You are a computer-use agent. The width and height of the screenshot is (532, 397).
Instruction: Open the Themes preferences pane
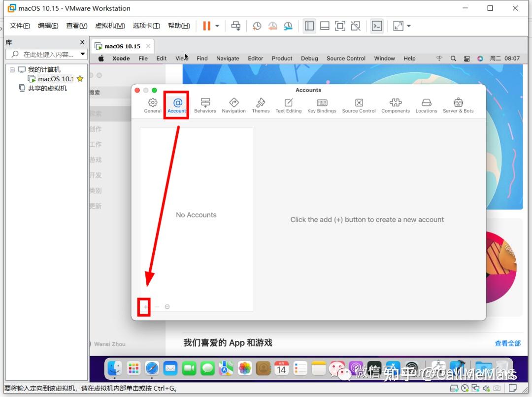(261, 105)
